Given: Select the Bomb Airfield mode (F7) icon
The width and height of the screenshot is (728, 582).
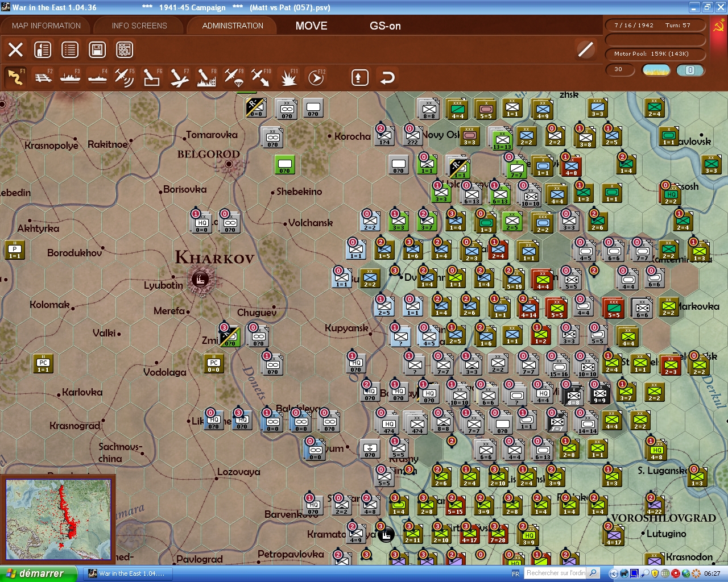Looking at the screenshot, I should point(179,77).
